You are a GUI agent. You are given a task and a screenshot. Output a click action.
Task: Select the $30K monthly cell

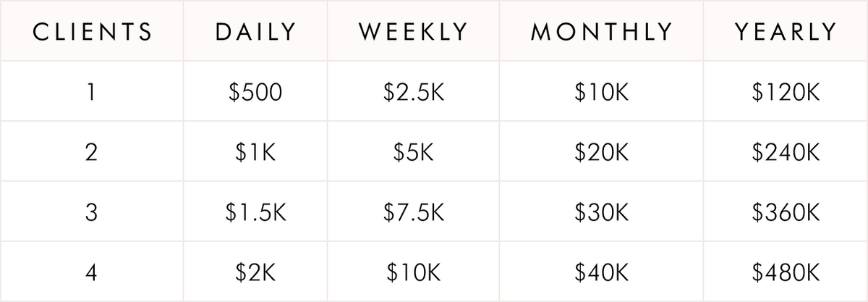pyautogui.click(x=602, y=213)
